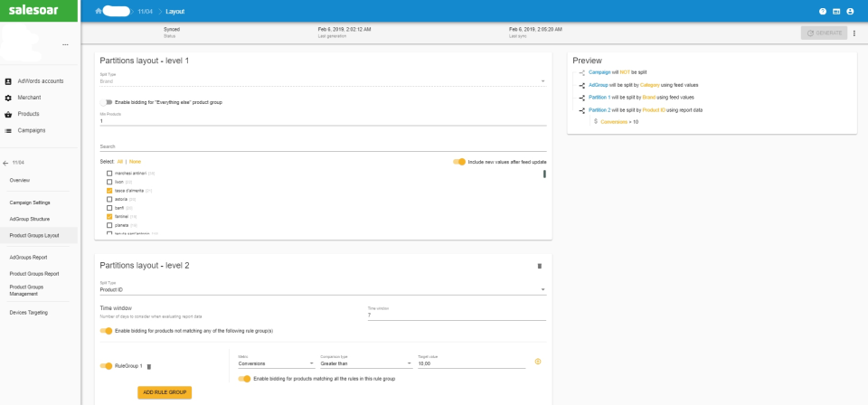Image resolution: width=868 pixels, height=405 pixels.
Task: Open the level 1 Split Type Brand dropdown
Action: (323, 81)
